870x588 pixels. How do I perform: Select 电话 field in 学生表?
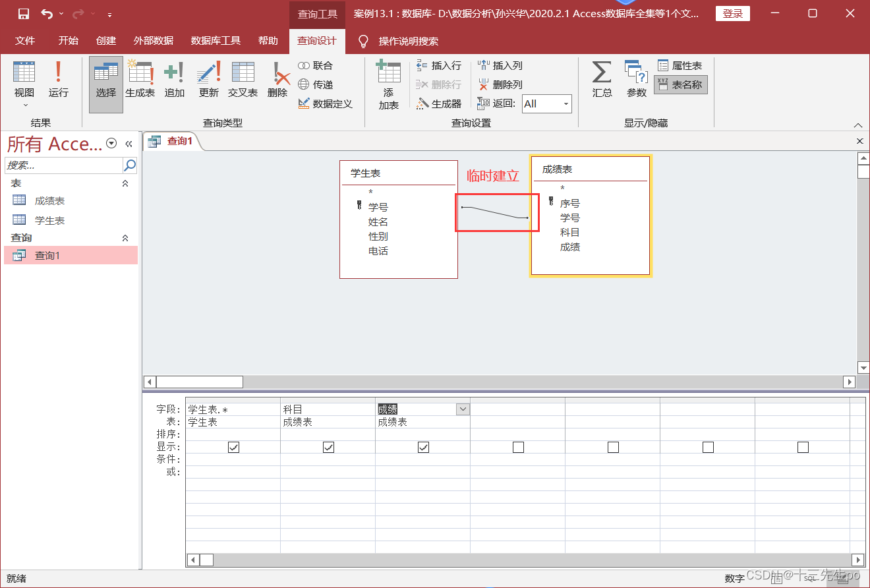coord(378,251)
